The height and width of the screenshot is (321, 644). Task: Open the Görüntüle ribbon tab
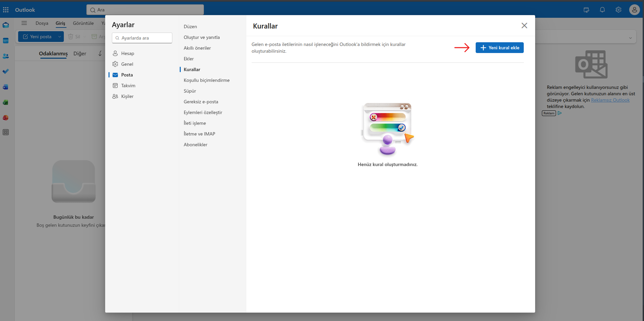coord(83,23)
